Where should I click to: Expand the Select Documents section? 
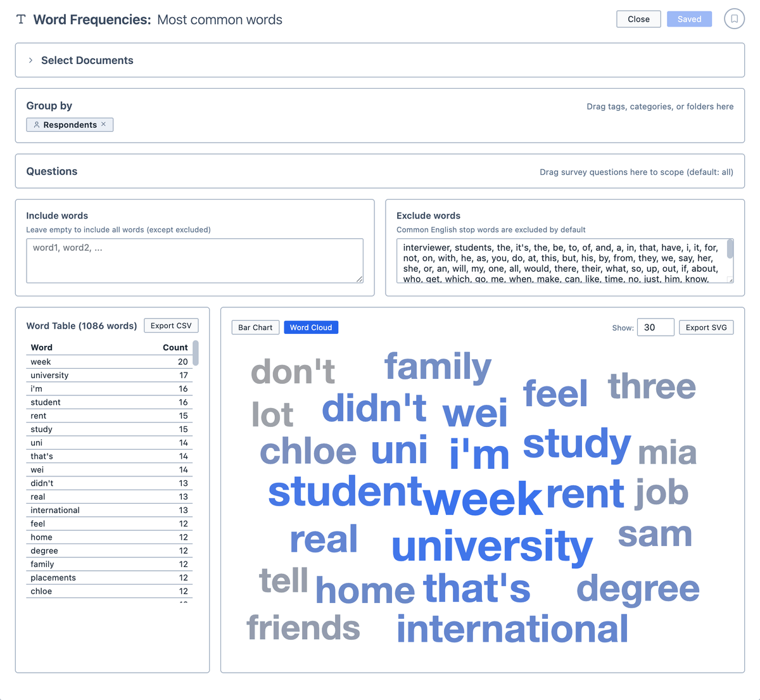(30, 60)
